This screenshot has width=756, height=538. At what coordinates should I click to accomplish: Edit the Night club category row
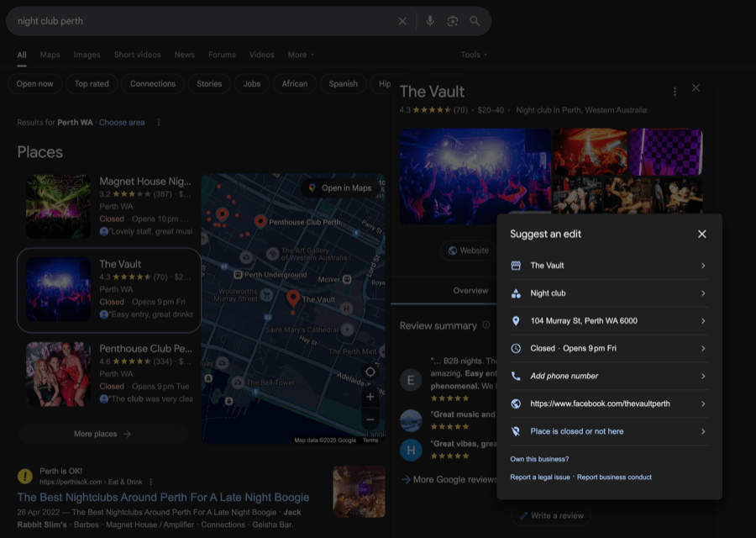click(609, 293)
